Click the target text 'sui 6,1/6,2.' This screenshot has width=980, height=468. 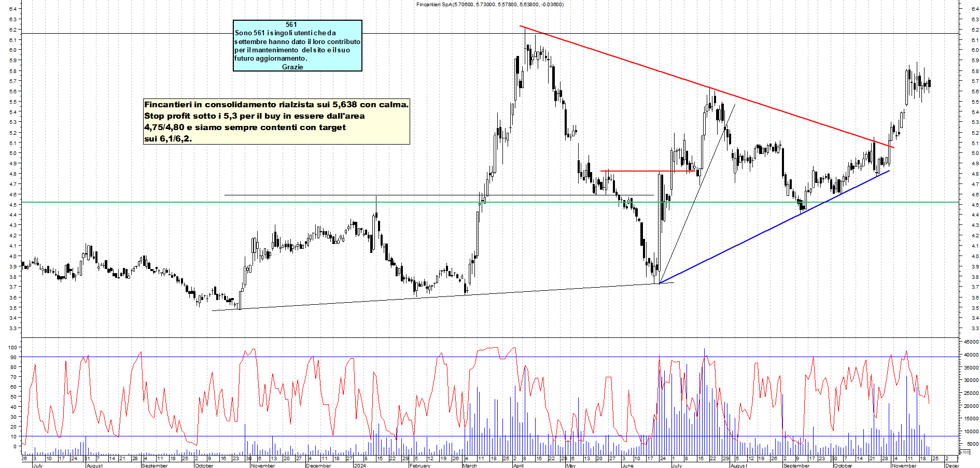168,139
